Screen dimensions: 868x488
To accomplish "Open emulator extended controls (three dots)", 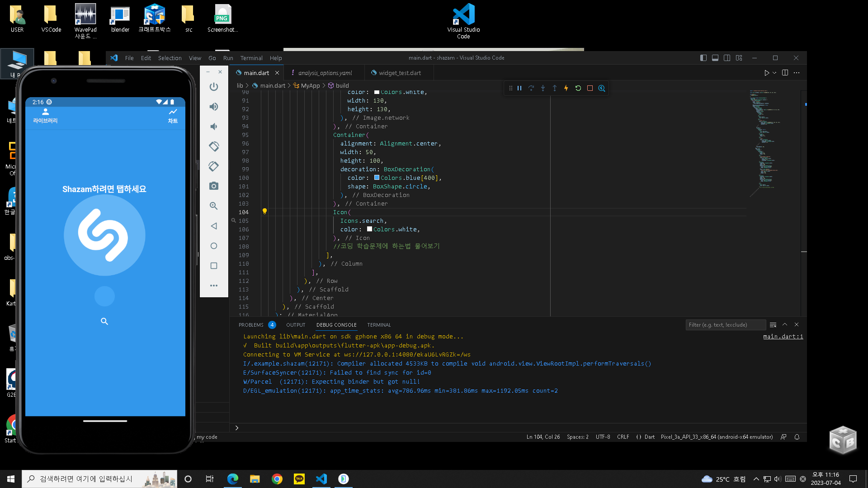I will point(214,286).
